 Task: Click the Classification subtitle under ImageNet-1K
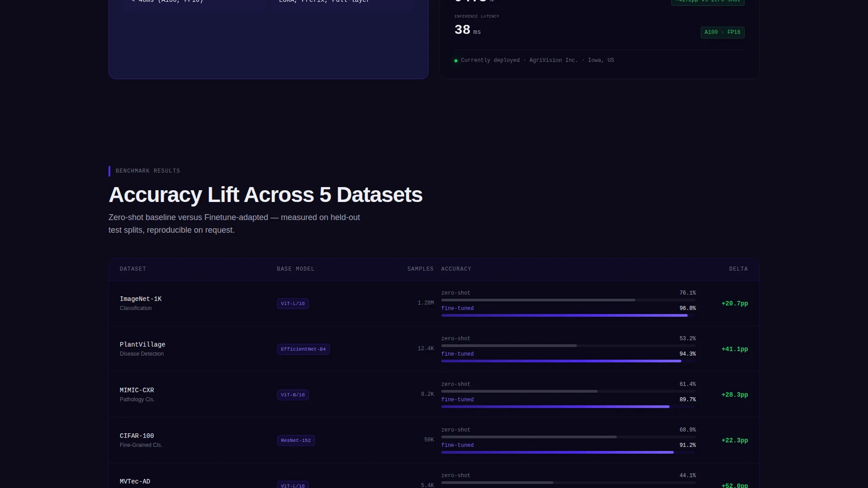[136, 308]
